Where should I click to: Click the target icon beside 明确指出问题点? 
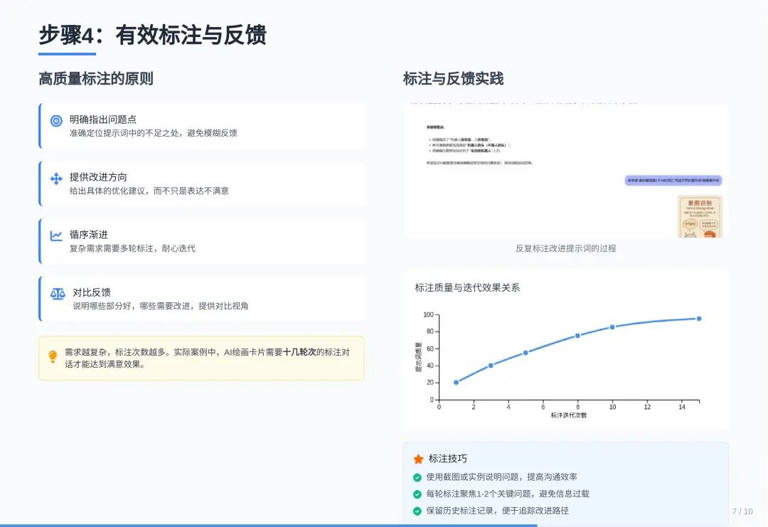[x=56, y=121]
